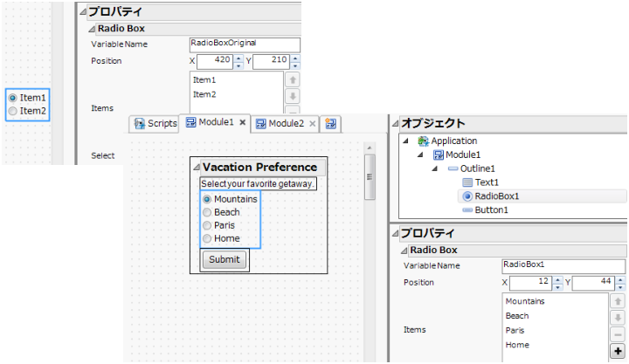Viewport: 629px width, 364px height.
Task: Click the Submit button
Action: point(224,259)
